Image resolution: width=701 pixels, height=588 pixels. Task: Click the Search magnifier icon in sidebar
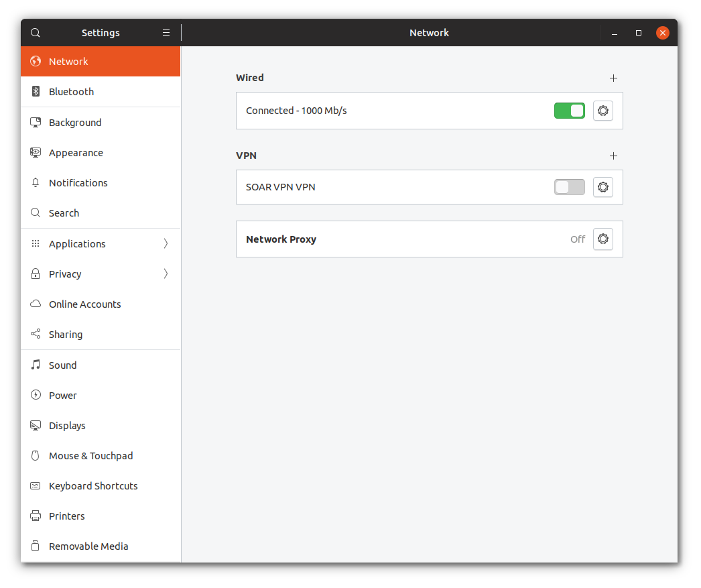(x=36, y=213)
